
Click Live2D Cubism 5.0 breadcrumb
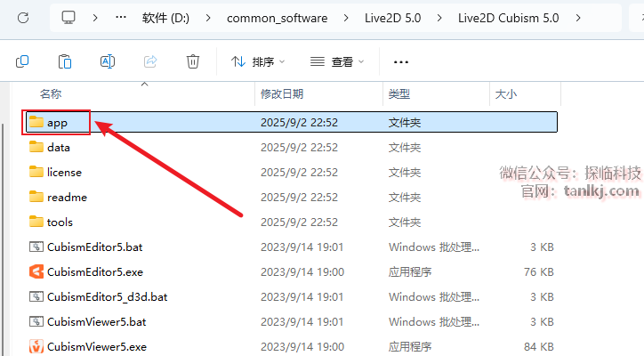coord(509,18)
